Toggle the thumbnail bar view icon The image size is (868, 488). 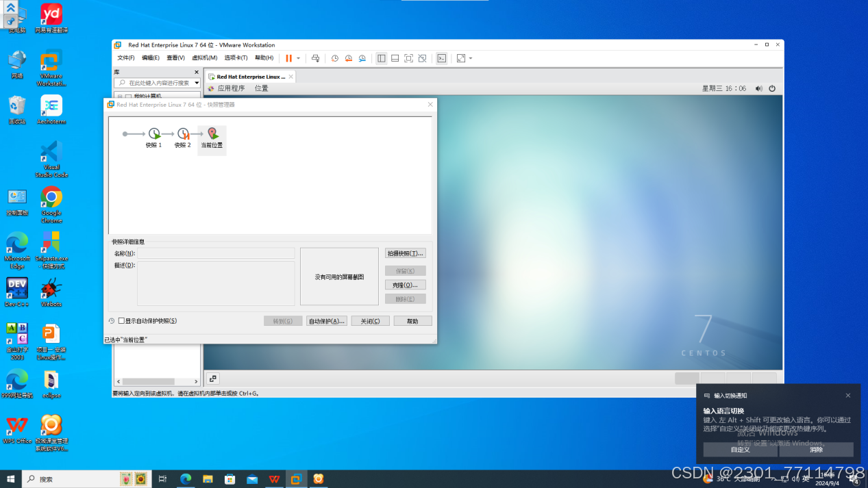[x=395, y=58]
